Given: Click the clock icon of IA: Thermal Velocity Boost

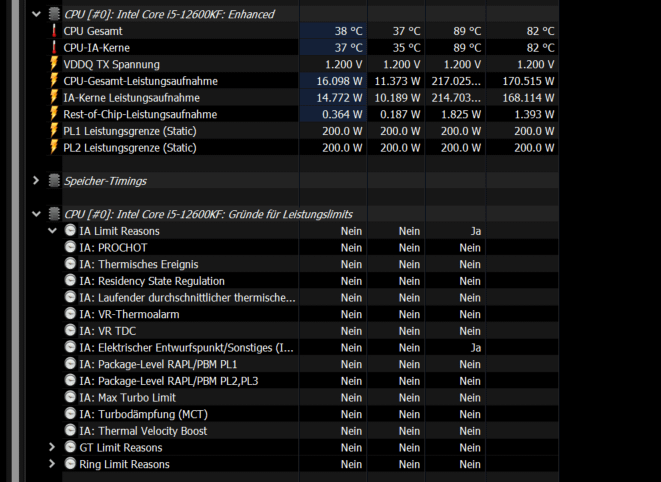Looking at the screenshot, I should coord(70,431).
